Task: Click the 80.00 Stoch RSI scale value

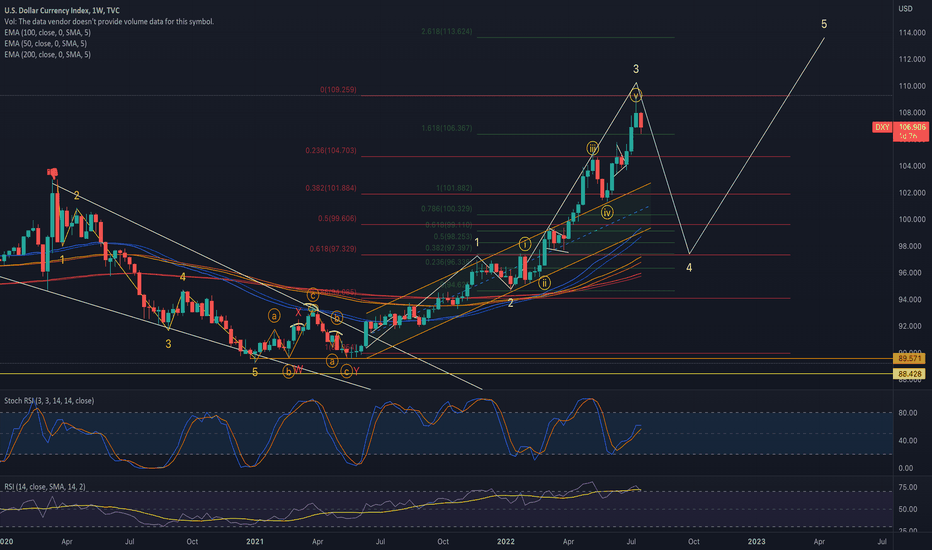Action: pyautogui.click(x=907, y=413)
